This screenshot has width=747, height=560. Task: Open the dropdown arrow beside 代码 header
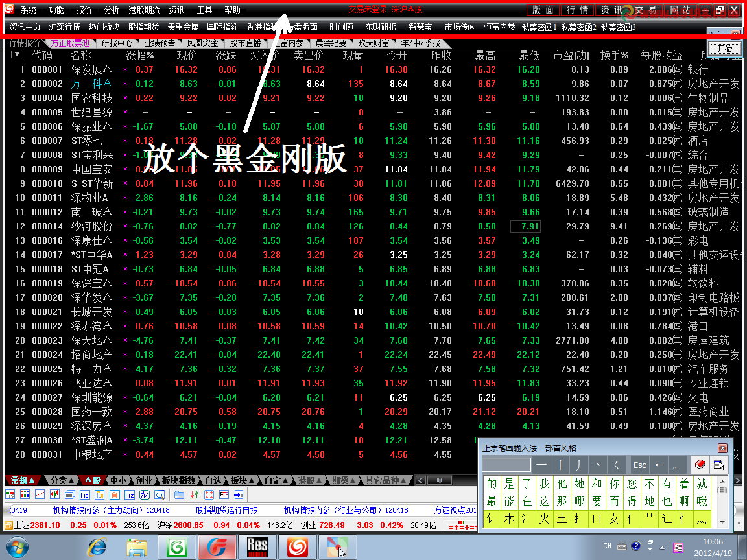tap(17, 54)
